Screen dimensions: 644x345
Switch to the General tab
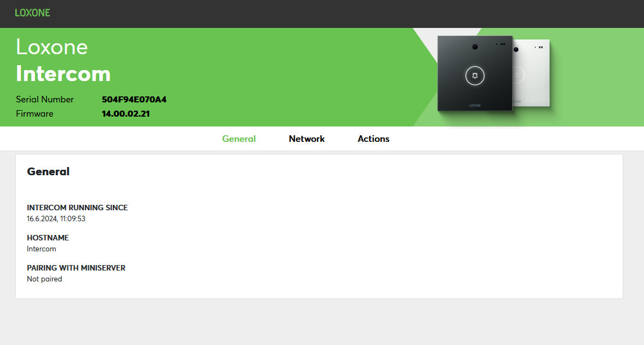tap(239, 139)
